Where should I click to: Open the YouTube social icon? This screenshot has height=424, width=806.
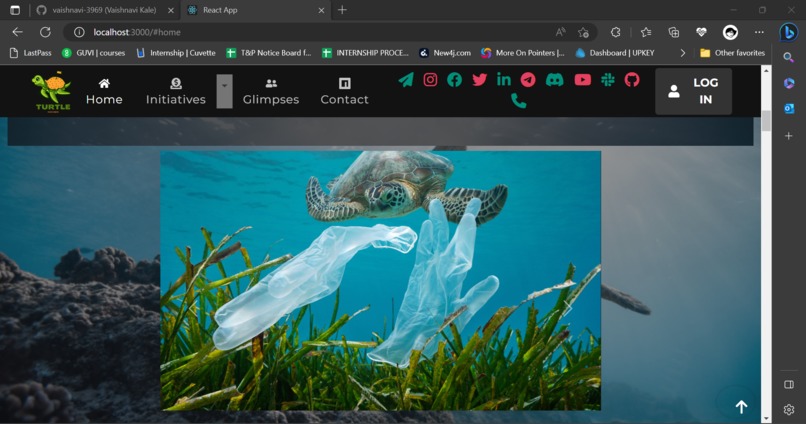pos(582,80)
